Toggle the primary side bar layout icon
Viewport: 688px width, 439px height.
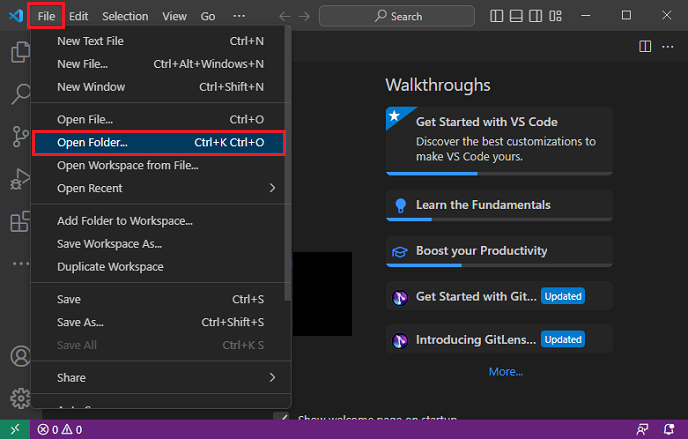pyautogui.click(x=496, y=16)
